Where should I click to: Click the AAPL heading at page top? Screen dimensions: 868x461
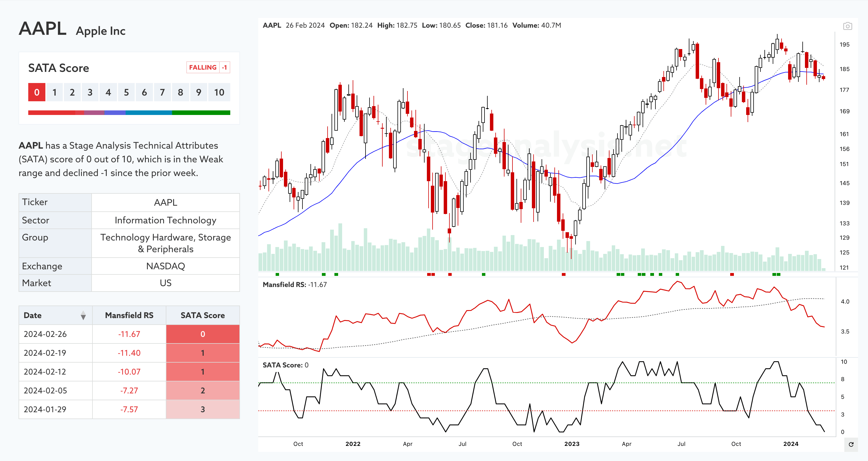(43, 28)
